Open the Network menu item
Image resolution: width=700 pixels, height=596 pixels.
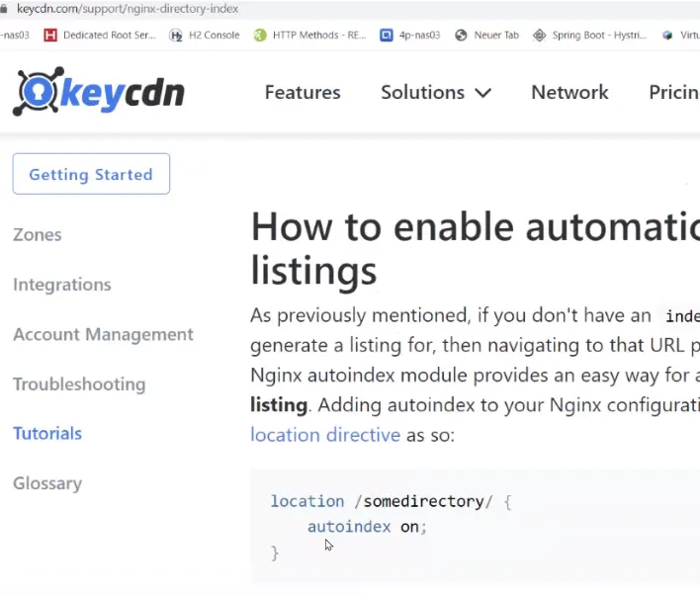coord(569,92)
